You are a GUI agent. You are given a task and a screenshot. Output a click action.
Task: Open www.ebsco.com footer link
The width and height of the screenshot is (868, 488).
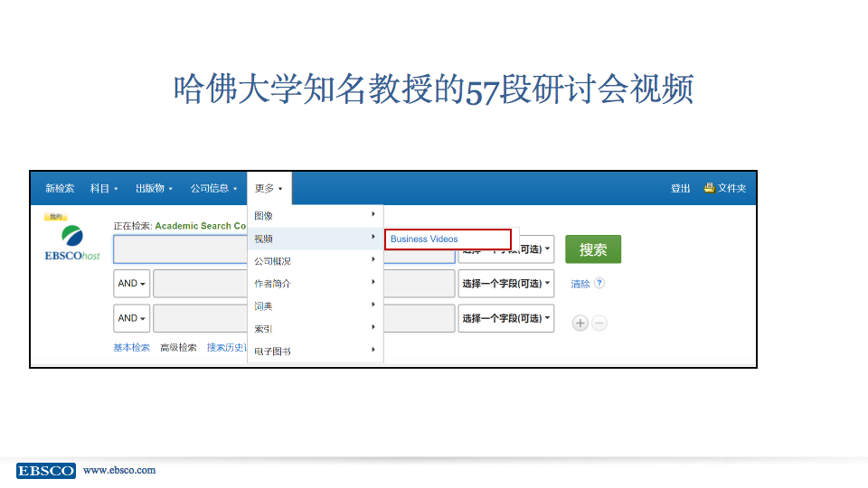point(119,470)
